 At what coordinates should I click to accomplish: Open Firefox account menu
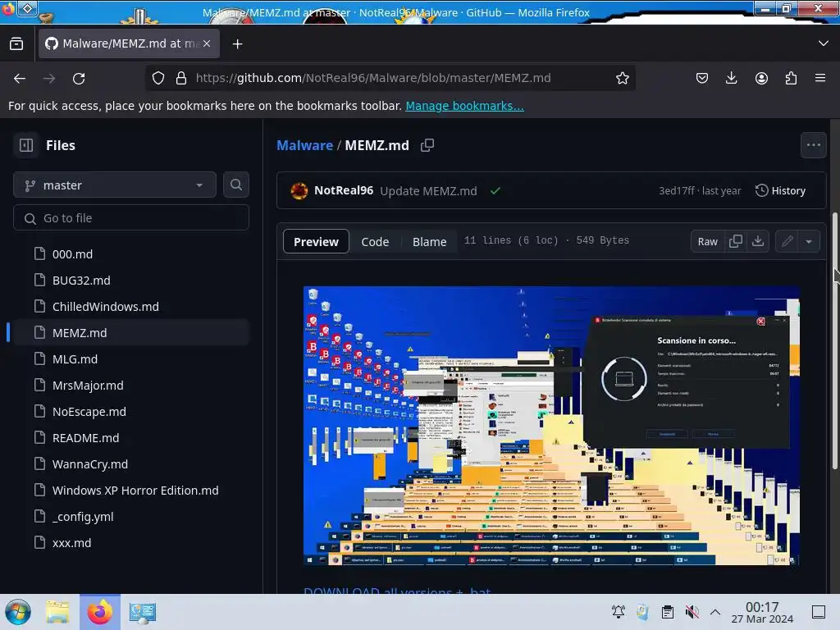761,78
